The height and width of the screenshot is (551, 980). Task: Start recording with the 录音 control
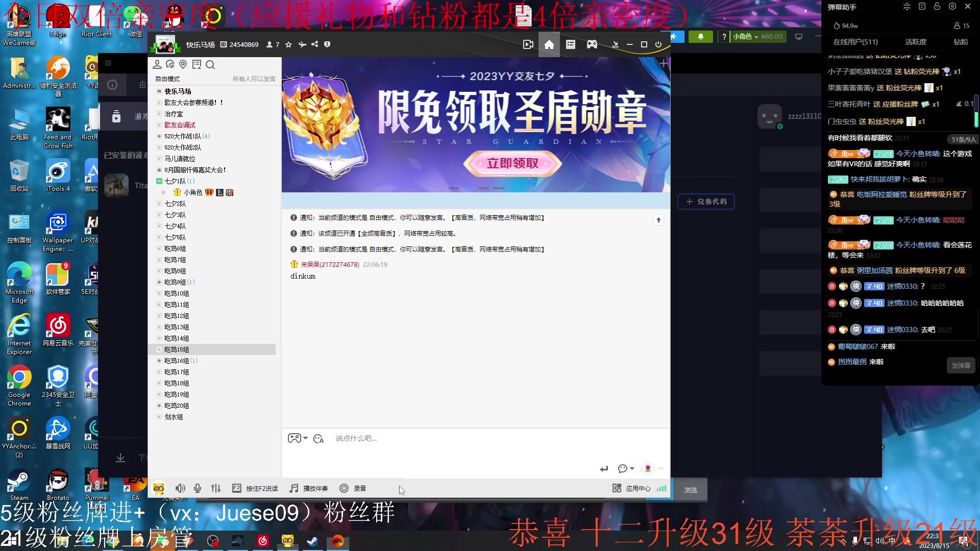coord(354,488)
